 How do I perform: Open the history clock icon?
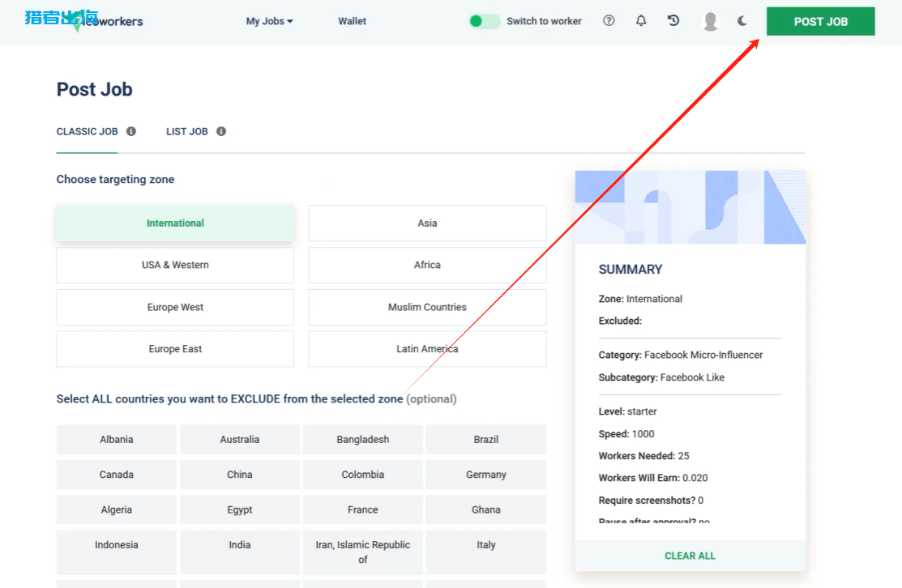[673, 21]
